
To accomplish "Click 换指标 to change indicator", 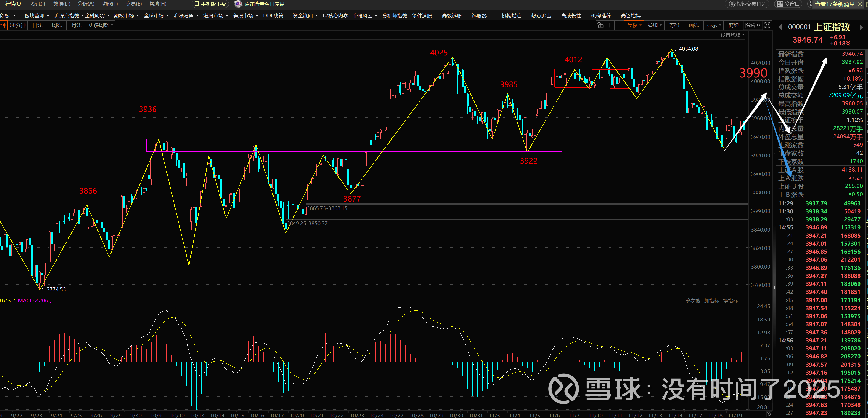I will tap(730, 301).
